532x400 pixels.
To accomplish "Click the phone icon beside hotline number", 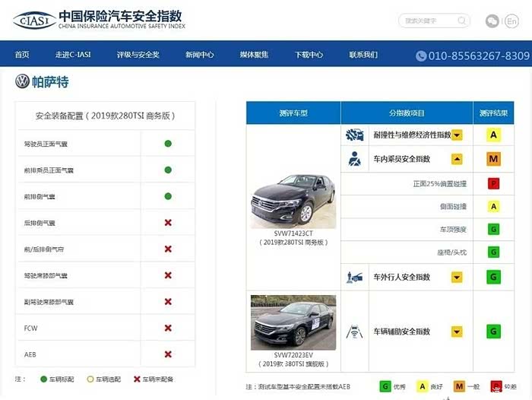I will pyautogui.click(x=421, y=56).
